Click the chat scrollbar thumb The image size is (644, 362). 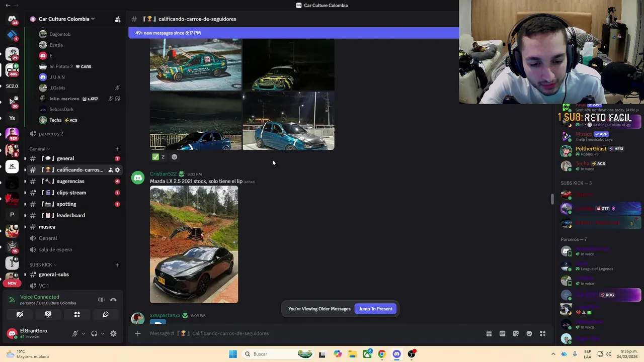tap(552, 199)
